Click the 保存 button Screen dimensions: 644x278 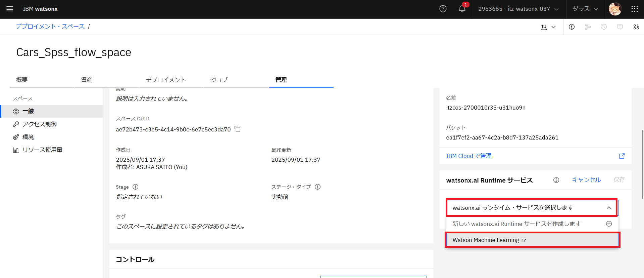[x=619, y=180]
